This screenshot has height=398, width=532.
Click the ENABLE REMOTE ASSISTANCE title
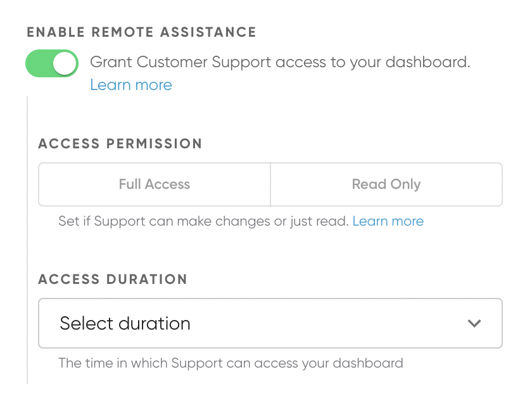click(x=141, y=32)
